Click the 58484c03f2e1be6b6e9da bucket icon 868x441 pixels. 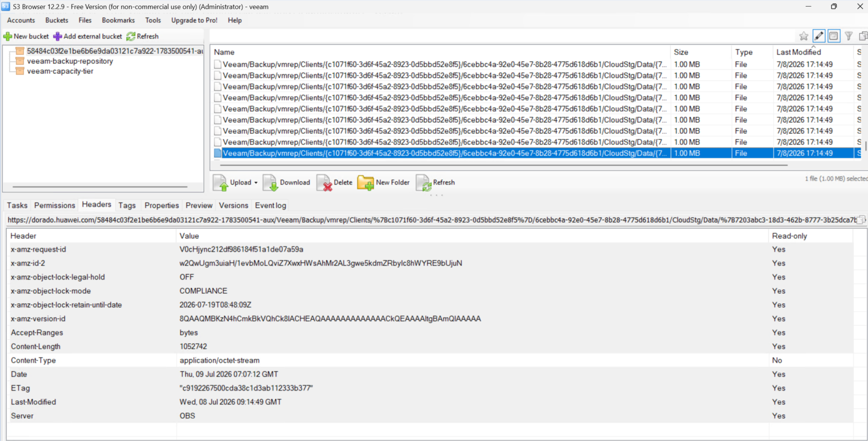[x=20, y=51]
